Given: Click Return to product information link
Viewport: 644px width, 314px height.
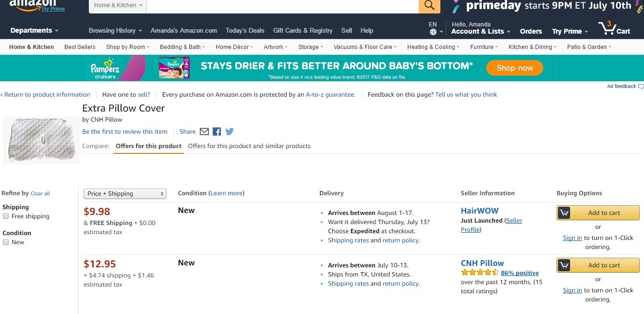Looking at the screenshot, I should pyautogui.click(x=47, y=95).
